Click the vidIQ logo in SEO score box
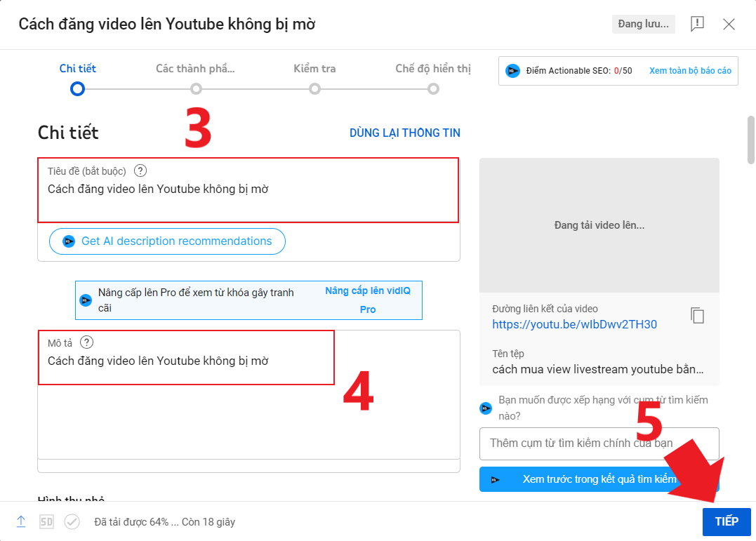This screenshot has height=541, width=756. 513,71
